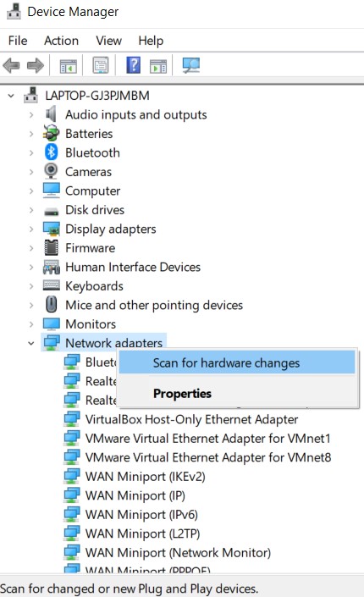The width and height of the screenshot is (364, 597).
Task: Select the Computer category label
Action: pos(92,191)
